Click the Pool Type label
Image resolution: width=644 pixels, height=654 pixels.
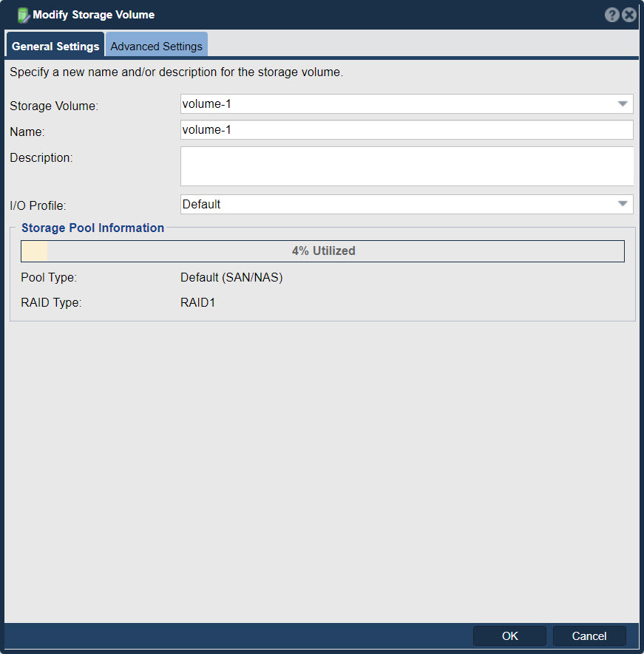[49, 277]
